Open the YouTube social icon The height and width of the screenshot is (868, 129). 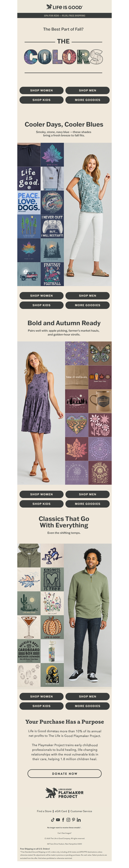(58, 819)
